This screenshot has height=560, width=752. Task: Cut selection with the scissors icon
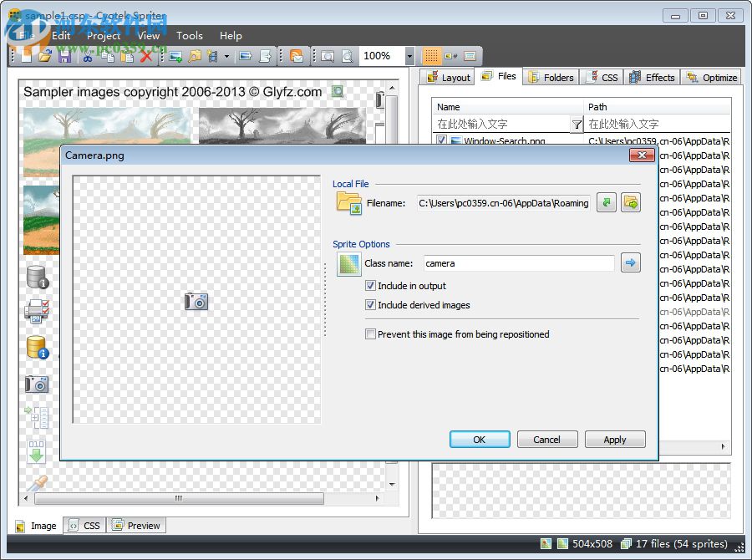pyautogui.click(x=87, y=56)
